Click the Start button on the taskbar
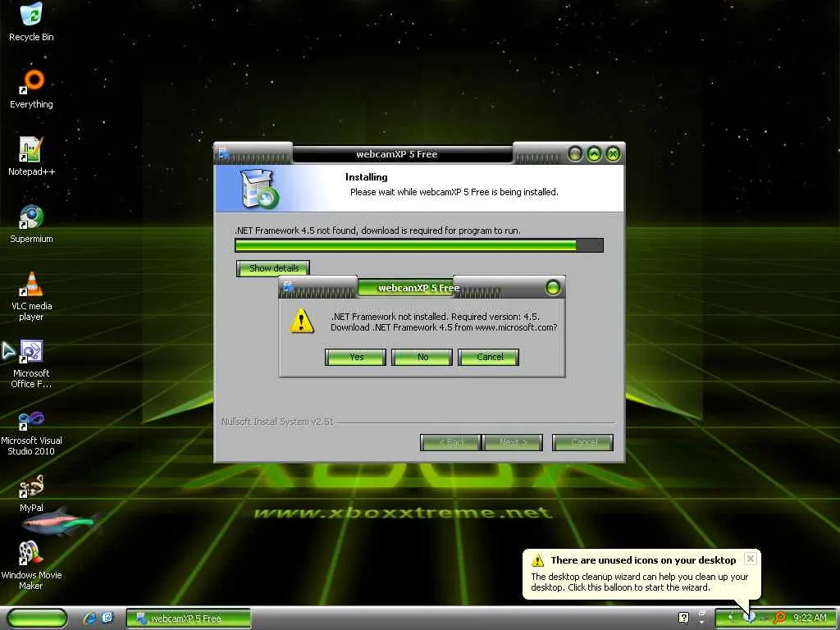This screenshot has height=630, width=840. [x=38, y=619]
